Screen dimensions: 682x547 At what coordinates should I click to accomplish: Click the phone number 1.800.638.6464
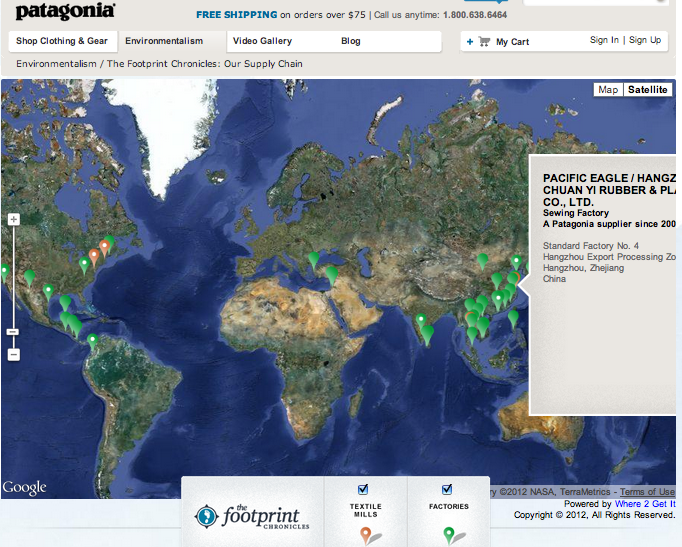click(475, 15)
